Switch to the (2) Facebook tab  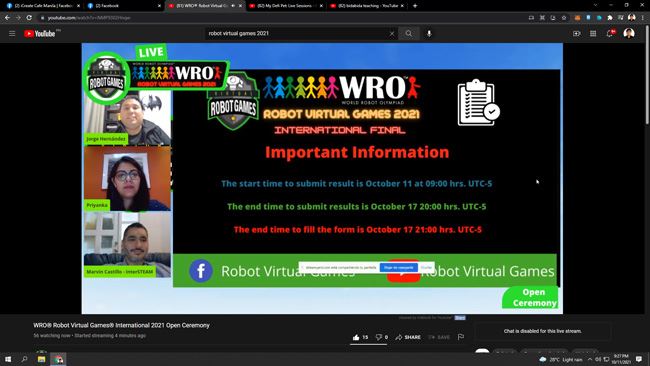pyautogui.click(x=123, y=6)
